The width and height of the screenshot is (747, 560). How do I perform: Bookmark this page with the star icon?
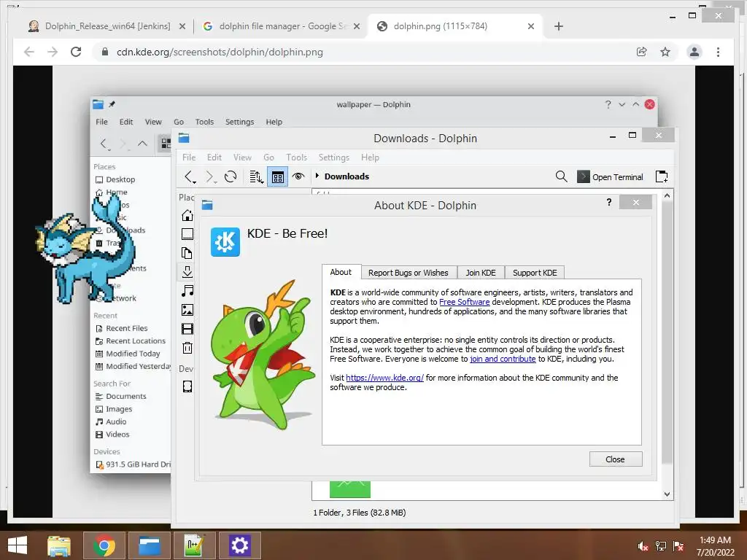coord(665,52)
